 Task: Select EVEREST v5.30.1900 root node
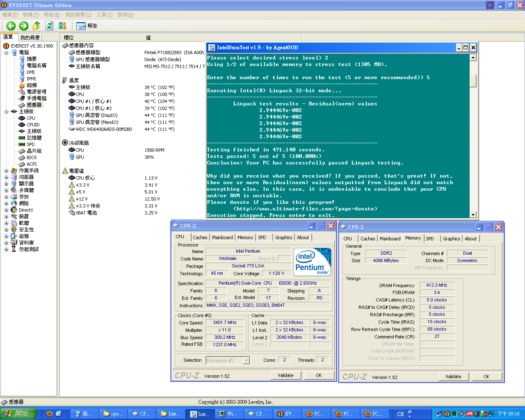click(x=32, y=46)
